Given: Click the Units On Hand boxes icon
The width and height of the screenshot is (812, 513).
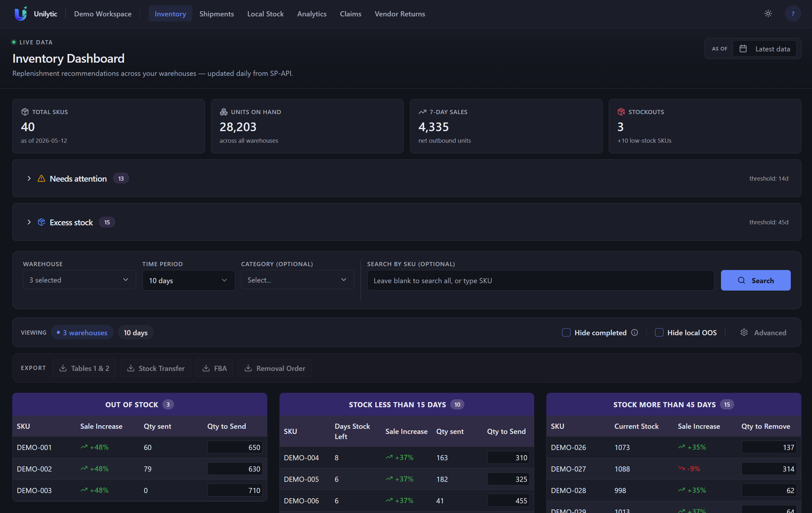Looking at the screenshot, I should [x=224, y=112].
